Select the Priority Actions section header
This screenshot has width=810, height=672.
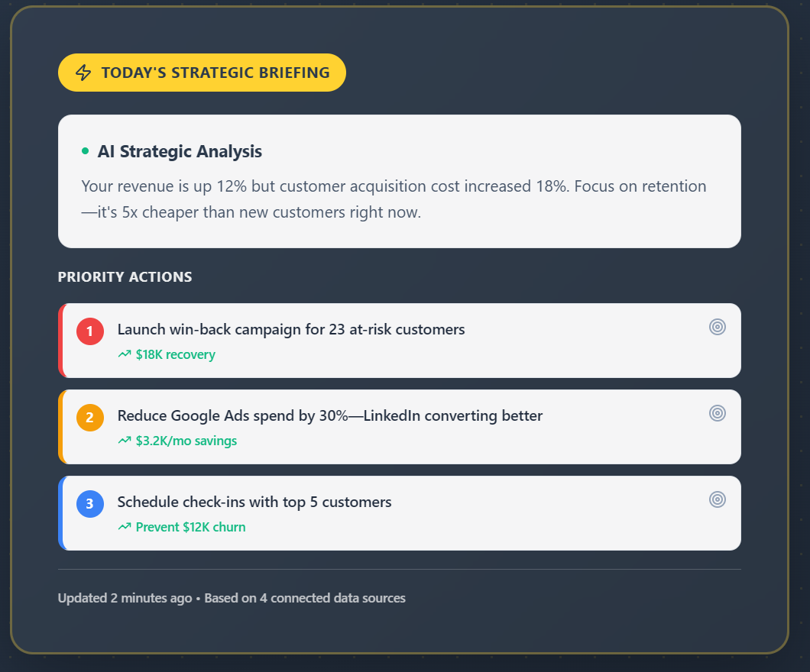(x=125, y=276)
